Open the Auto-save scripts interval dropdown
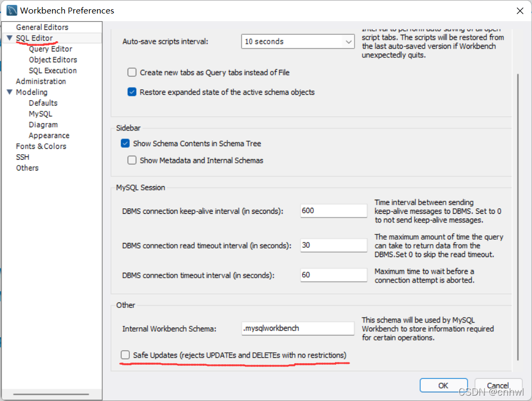The width and height of the screenshot is (532, 401). pos(298,41)
